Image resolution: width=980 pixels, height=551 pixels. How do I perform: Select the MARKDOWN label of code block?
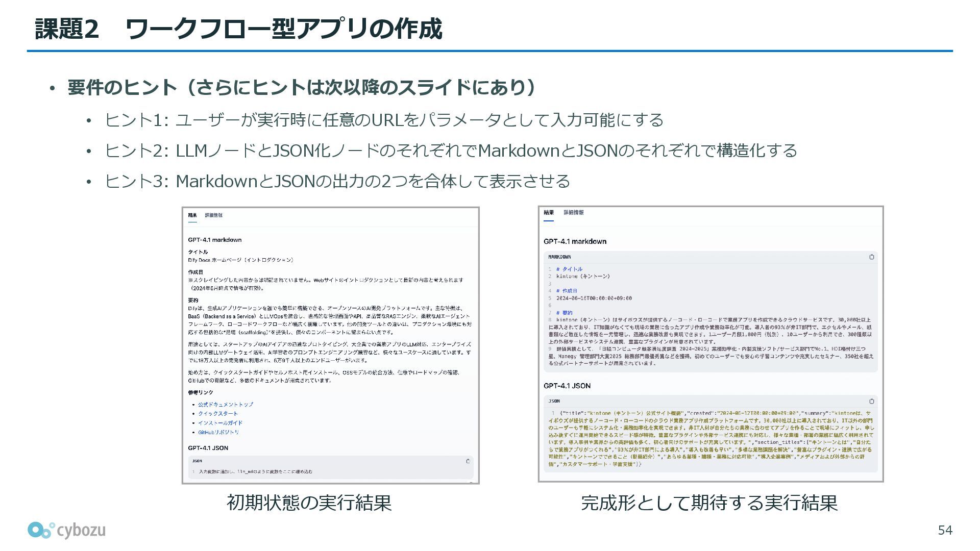coord(559,257)
